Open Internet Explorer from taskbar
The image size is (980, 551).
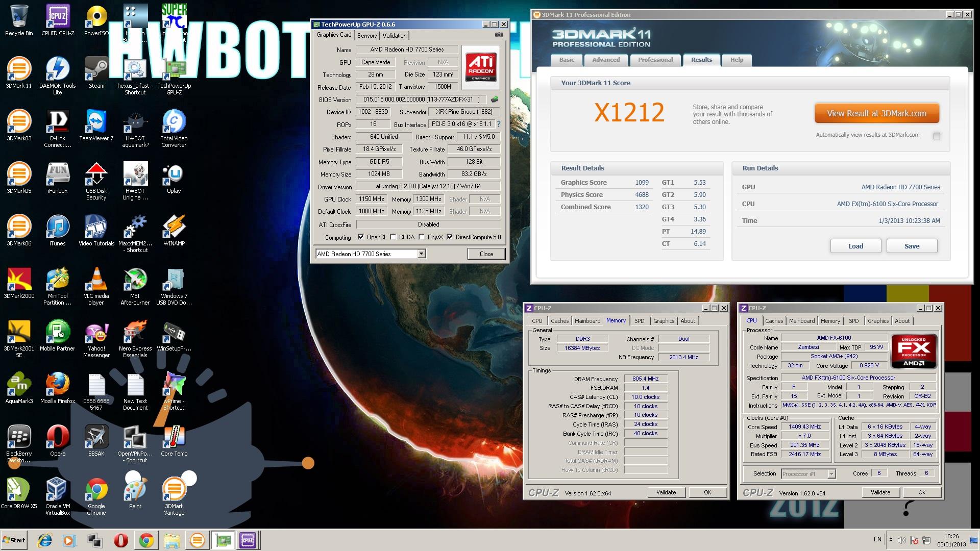point(45,540)
